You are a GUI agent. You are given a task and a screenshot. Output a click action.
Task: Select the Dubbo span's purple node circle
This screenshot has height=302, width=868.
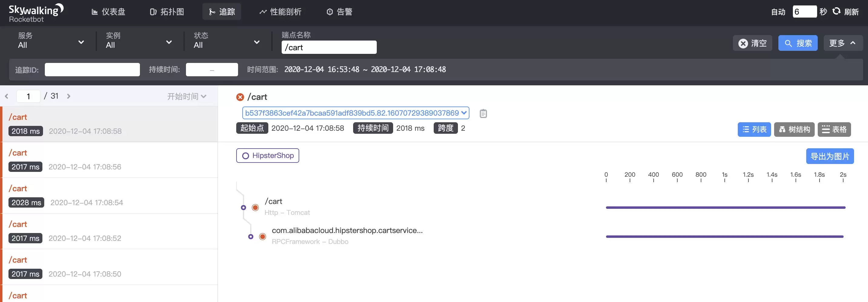[x=250, y=237]
